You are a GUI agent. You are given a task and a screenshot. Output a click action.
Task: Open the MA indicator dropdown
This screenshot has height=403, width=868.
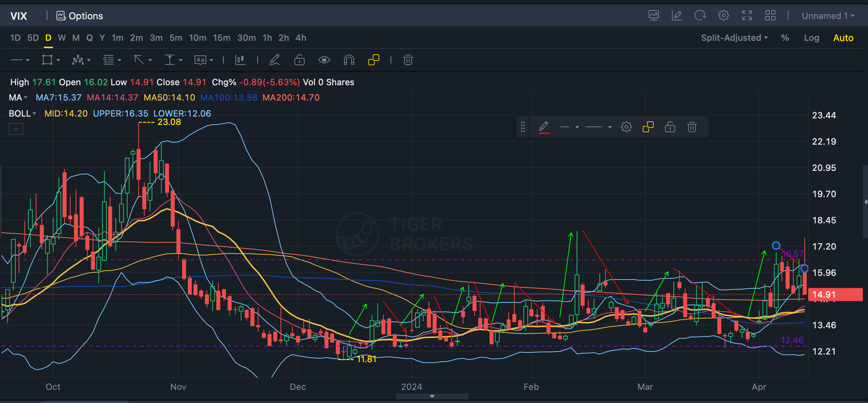(18, 98)
